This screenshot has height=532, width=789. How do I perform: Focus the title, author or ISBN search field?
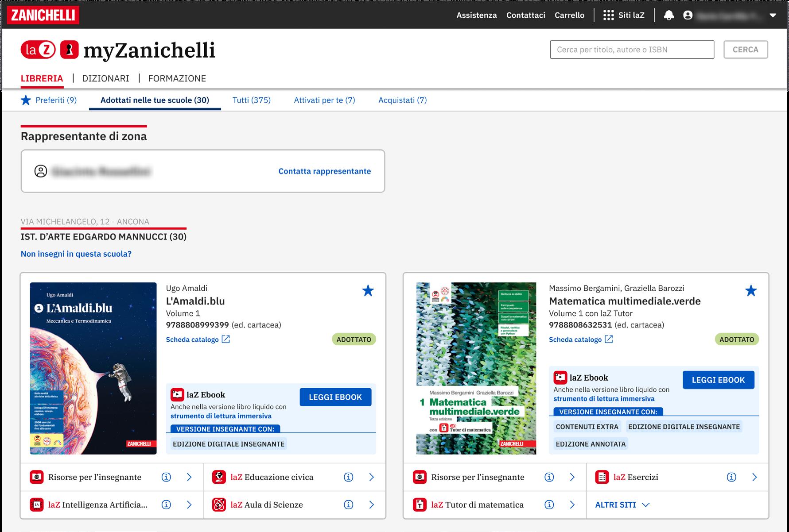click(x=632, y=50)
